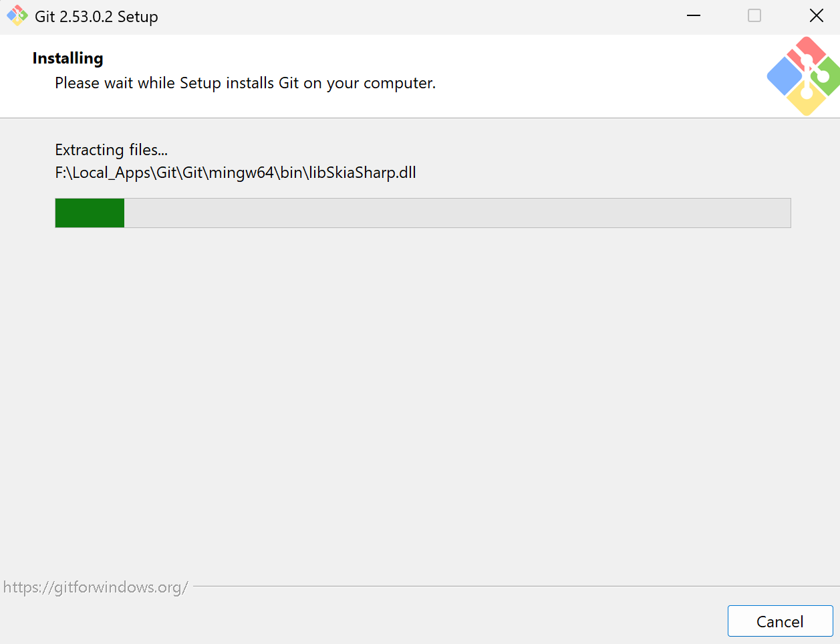Select the "Extracting files..." status text
The image size is (840, 644).
click(111, 150)
